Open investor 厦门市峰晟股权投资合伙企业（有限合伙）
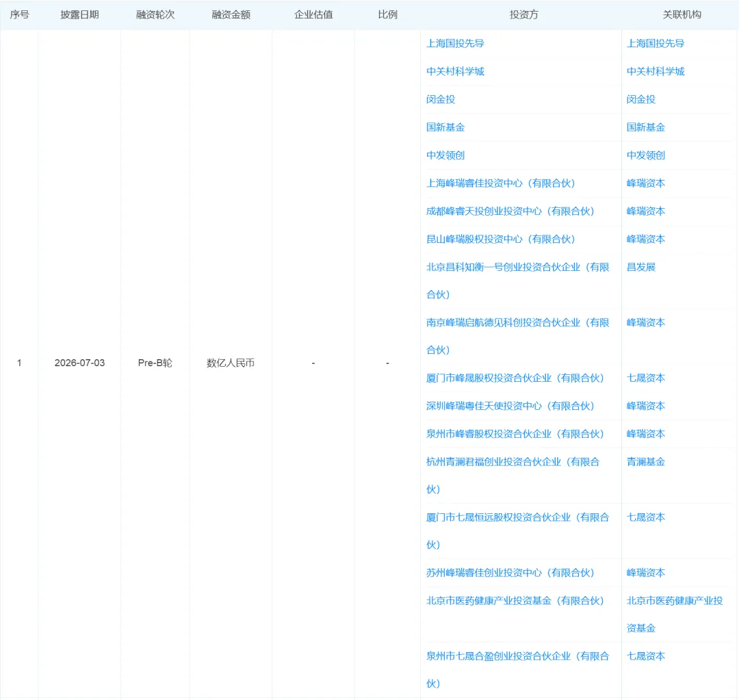 point(515,378)
